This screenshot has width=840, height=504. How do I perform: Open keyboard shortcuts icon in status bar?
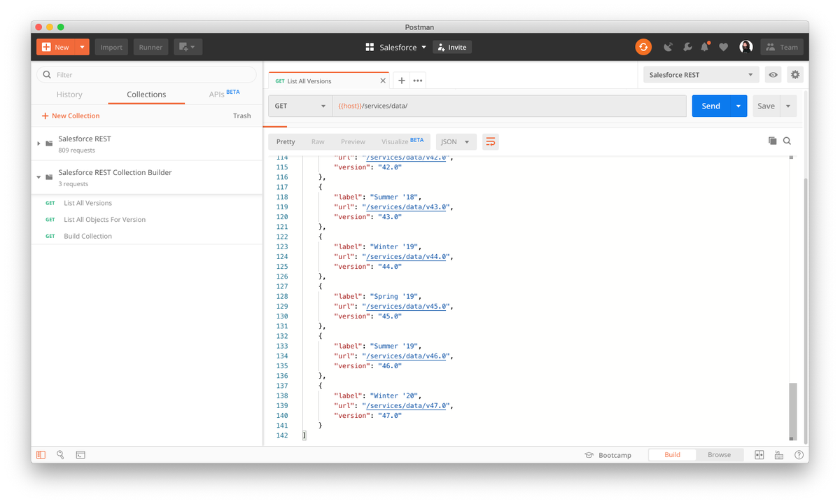tap(778, 455)
